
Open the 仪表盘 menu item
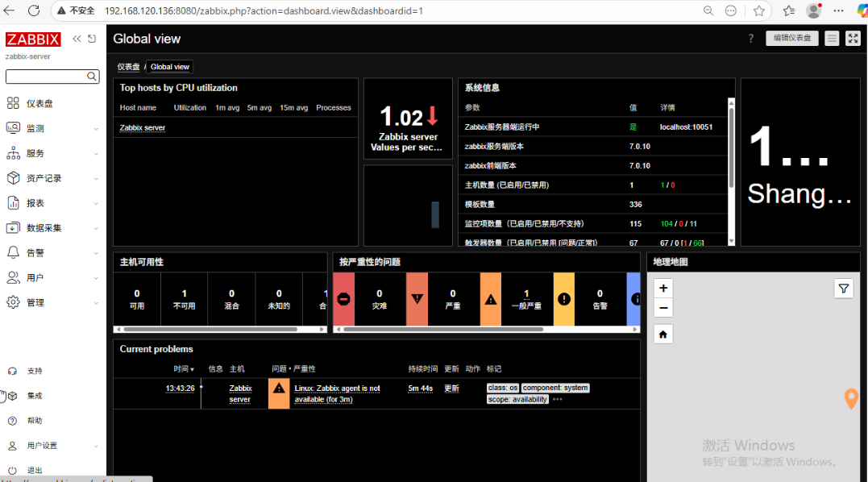[x=39, y=103]
